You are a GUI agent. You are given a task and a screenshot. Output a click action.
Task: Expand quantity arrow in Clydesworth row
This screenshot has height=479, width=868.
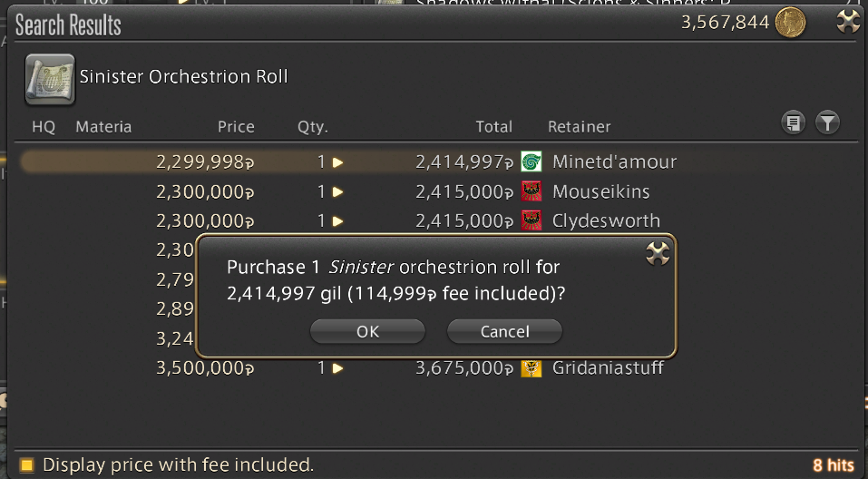337,221
